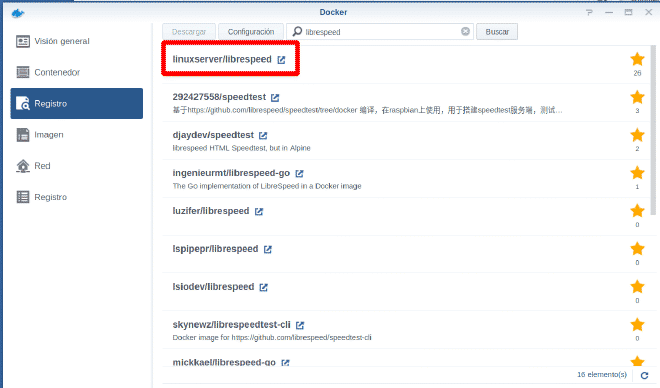Click the Buscar button
Viewport: 660px width, 388px height.
497,32
